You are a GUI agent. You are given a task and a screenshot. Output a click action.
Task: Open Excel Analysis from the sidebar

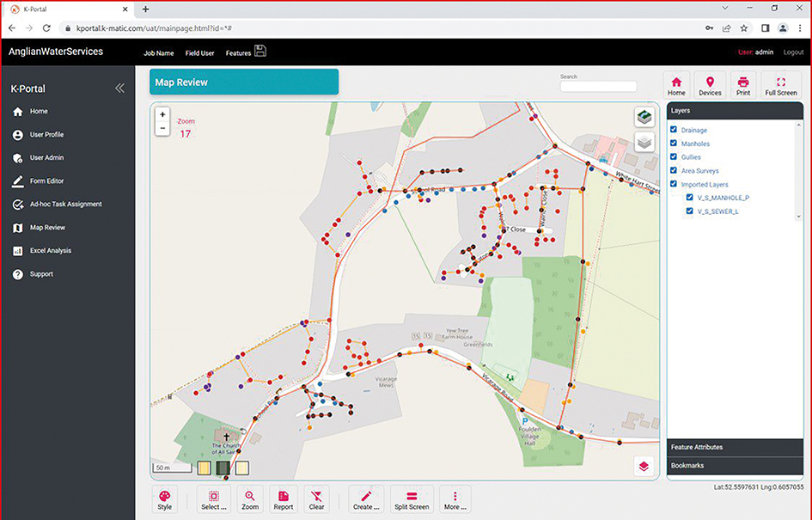pyautogui.click(x=51, y=251)
